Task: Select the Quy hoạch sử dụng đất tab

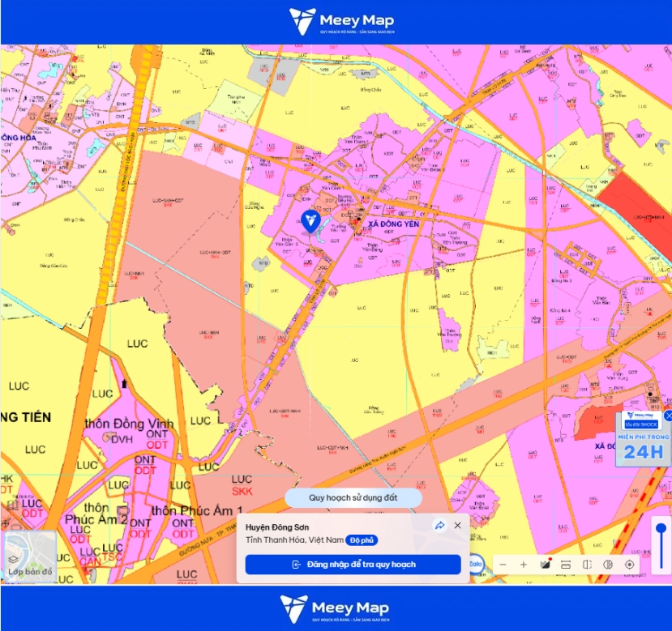Action: pos(353,498)
